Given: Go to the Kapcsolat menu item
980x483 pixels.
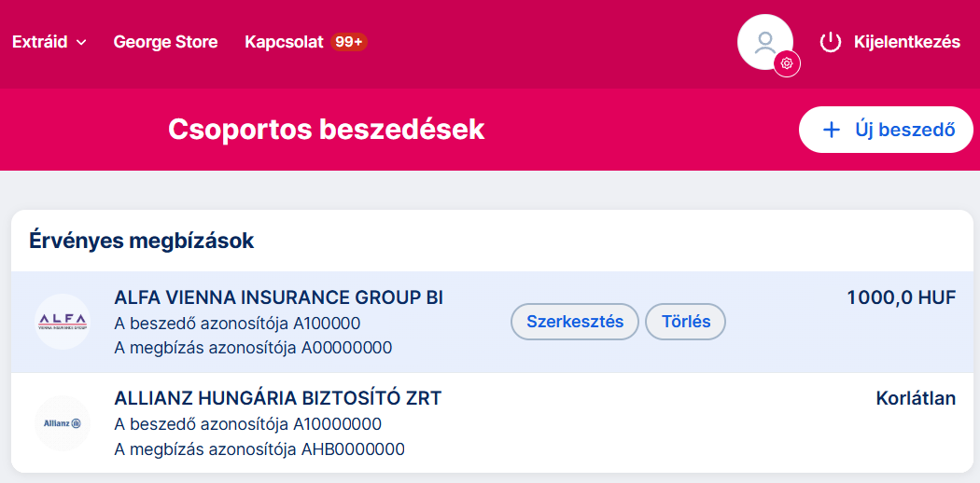Looking at the screenshot, I should pos(284,42).
